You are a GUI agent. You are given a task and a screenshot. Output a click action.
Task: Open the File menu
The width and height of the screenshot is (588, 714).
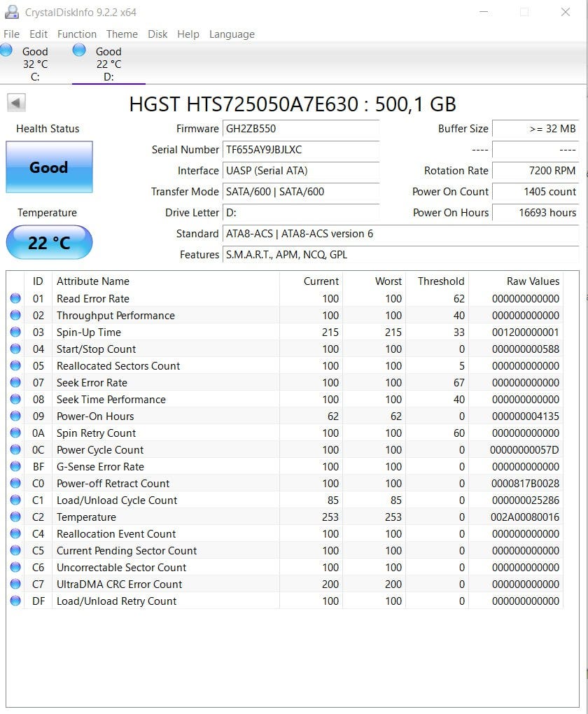(x=11, y=34)
